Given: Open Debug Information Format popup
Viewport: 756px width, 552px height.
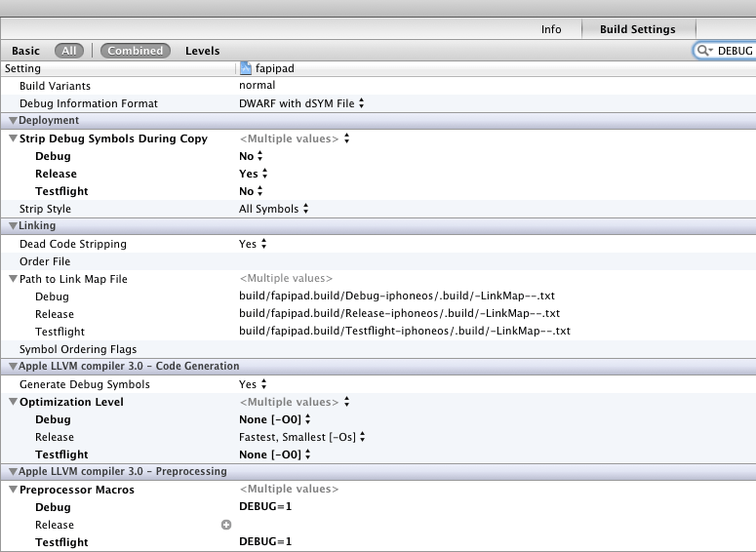Looking at the screenshot, I should click(301, 103).
